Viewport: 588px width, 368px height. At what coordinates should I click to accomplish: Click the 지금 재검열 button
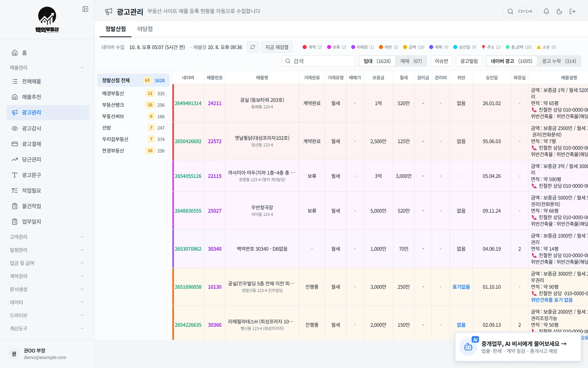[x=277, y=47]
